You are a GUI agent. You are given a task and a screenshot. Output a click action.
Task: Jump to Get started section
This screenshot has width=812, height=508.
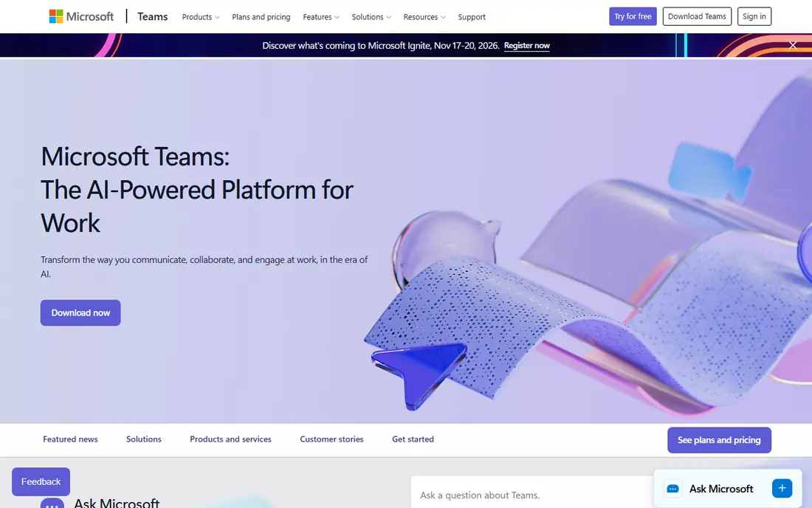pos(413,439)
